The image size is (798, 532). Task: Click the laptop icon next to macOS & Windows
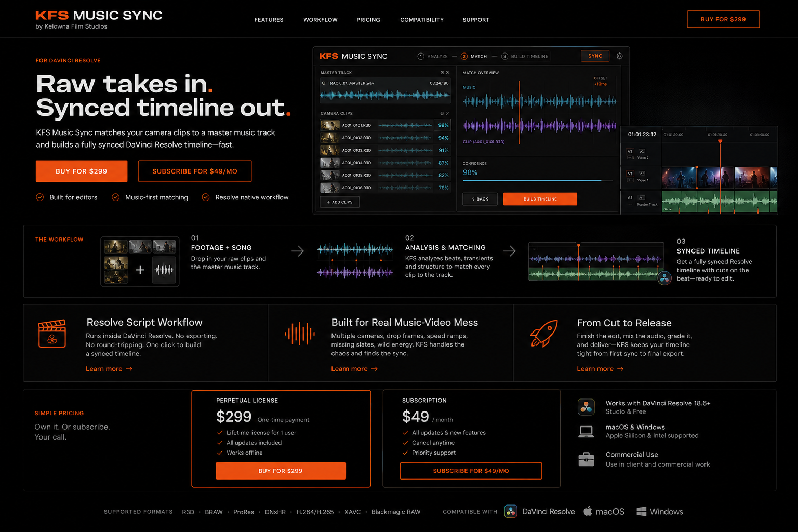[x=586, y=431]
